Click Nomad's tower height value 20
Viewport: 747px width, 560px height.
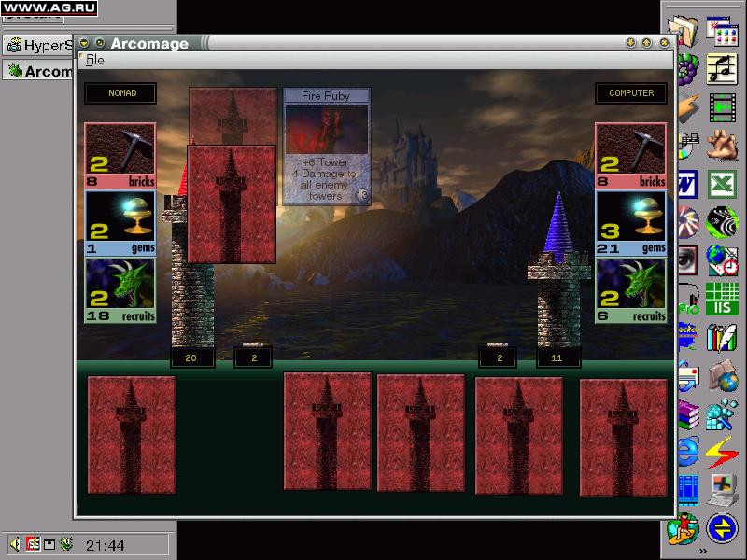(x=192, y=357)
